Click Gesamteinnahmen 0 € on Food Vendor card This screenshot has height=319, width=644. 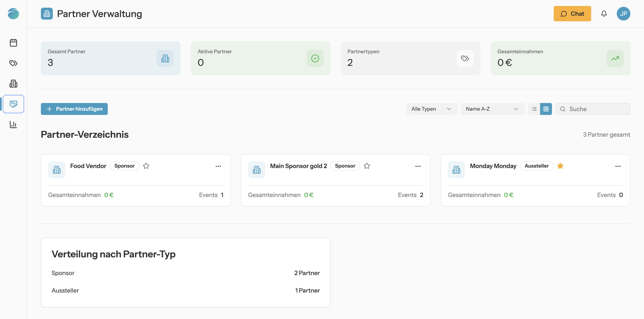pyautogui.click(x=81, y=195)
